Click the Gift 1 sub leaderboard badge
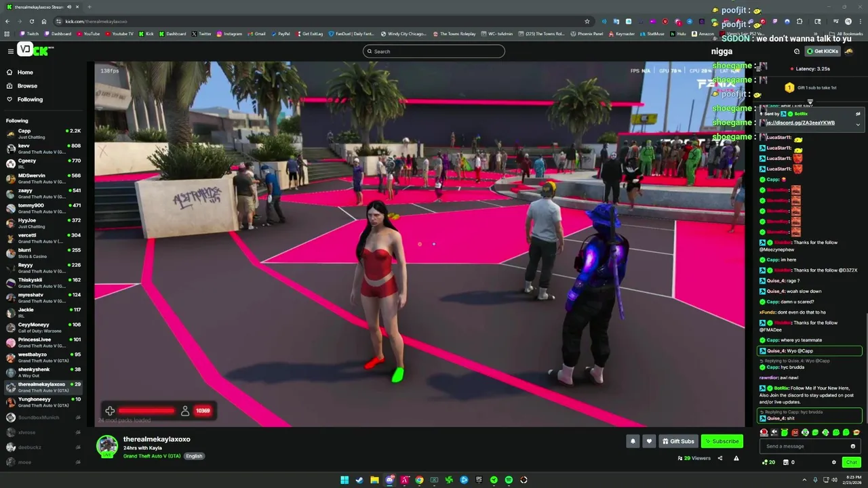The image size is (868, 488). coord(789,87)
